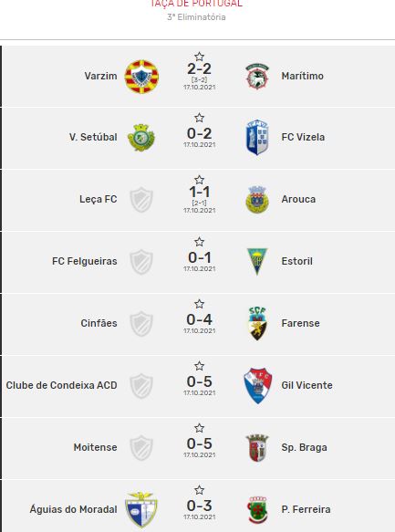Image resolution: width=395 pixels, height=532 pixels.
Task: Open the P. Ferreira club crest
Action: [x=257, y=510]
